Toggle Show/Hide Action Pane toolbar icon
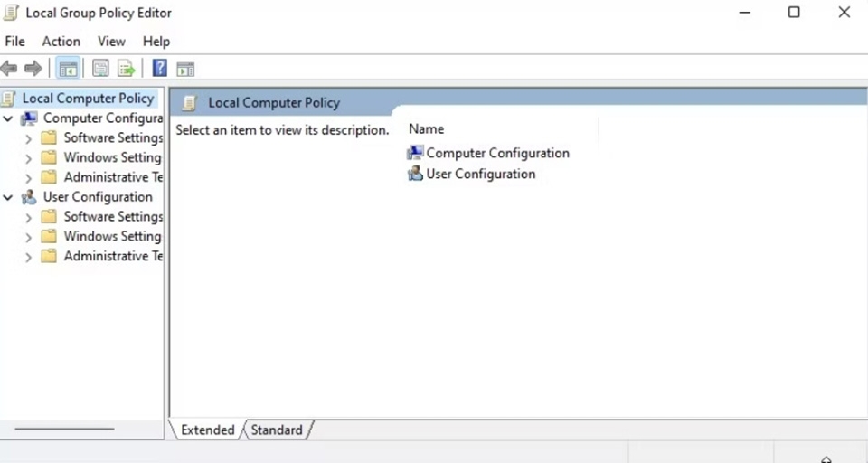Image resolution: width=868 pixels, height=463 pixels. [x=185, y=70]
